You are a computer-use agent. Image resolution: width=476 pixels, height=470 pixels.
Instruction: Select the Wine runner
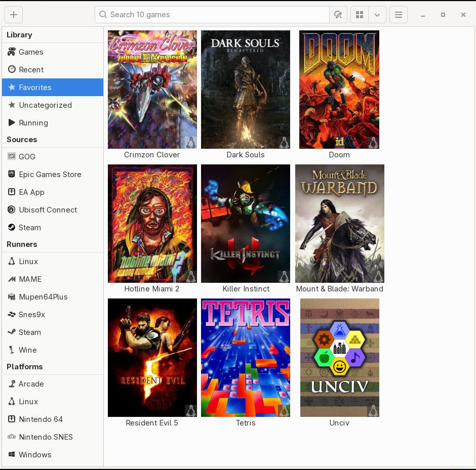tap(53, 350)
